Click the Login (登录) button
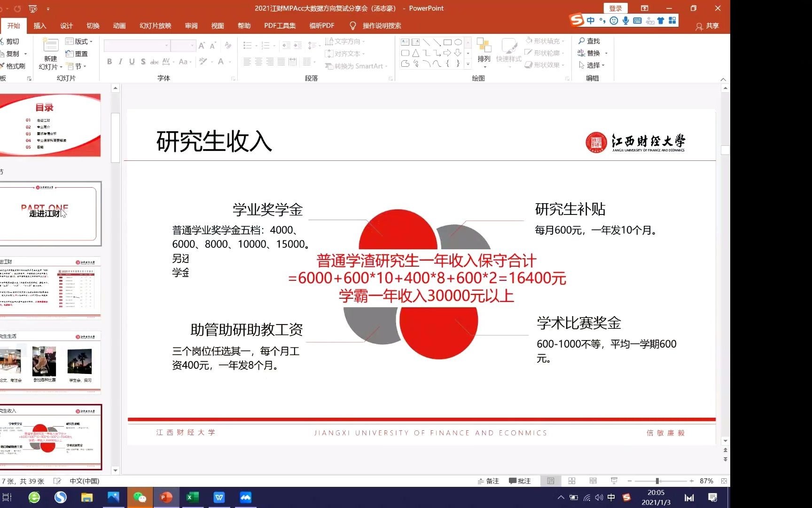The width and height of the screenshot is (812, 508). coord(616,8)
